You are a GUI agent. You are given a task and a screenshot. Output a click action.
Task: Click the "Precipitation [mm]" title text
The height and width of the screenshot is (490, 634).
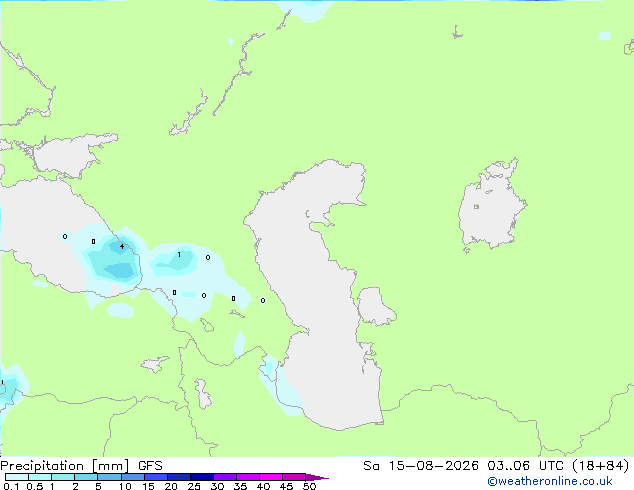pyautogui.click(x=65, y=466)
